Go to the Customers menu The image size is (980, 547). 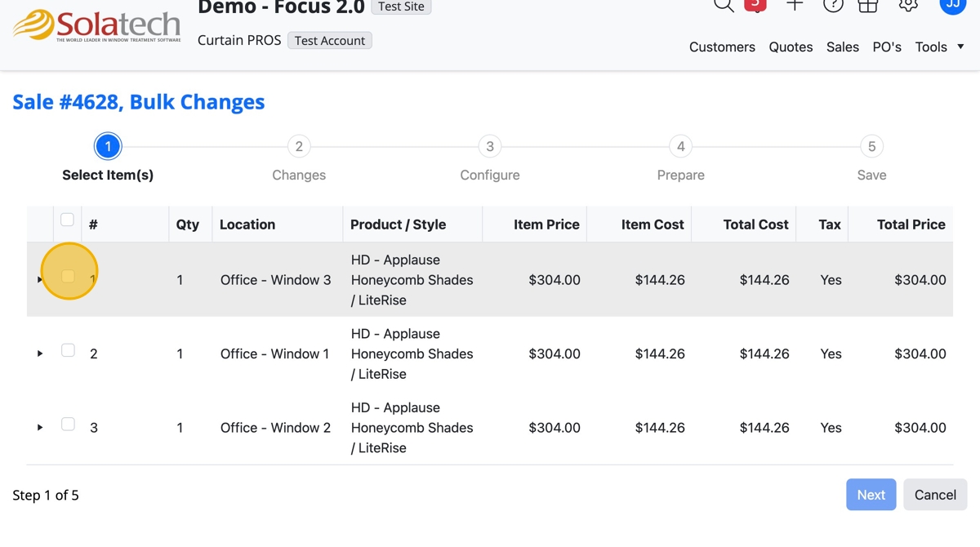coord(722,47)
